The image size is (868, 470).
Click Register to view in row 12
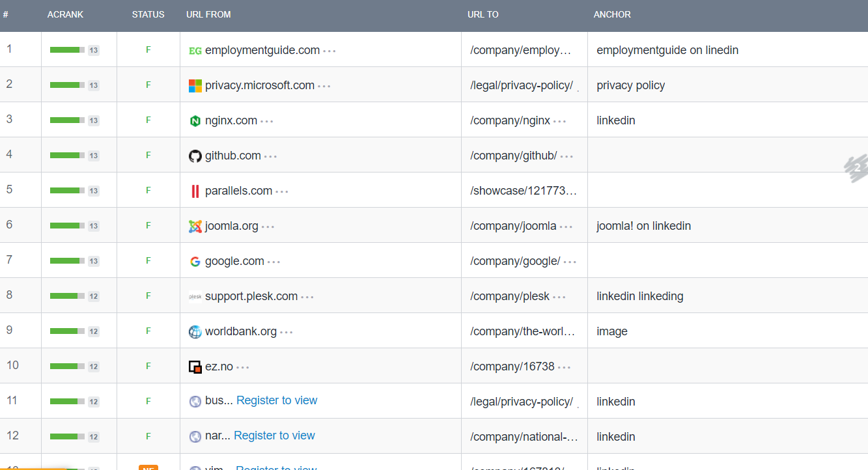274,435
